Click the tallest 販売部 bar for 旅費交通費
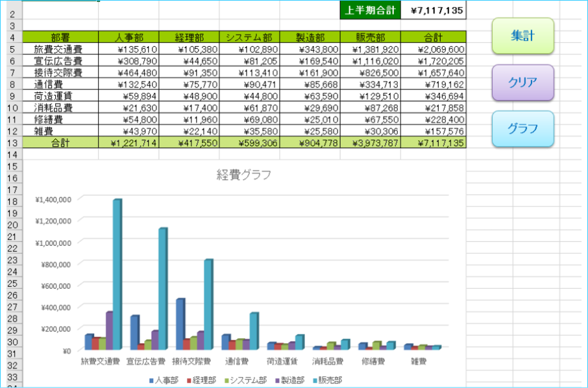This screenshot has width=588, height=388. point(117,273)
